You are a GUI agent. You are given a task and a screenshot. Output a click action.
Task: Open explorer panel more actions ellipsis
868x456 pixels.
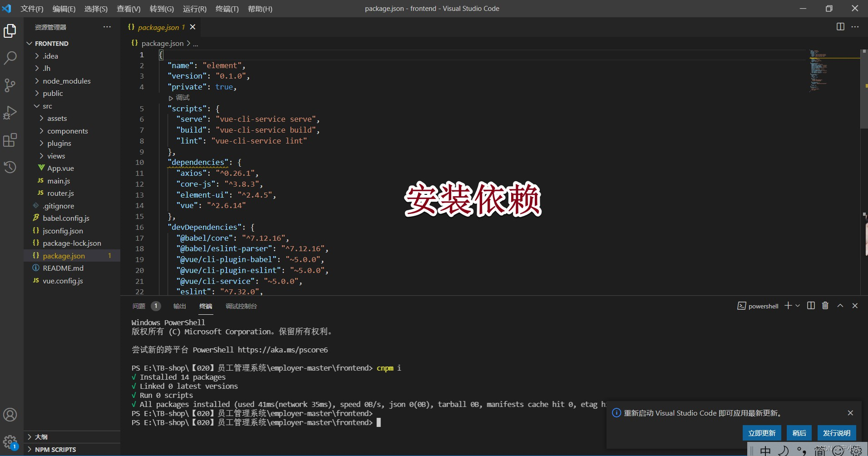point(107,27)
